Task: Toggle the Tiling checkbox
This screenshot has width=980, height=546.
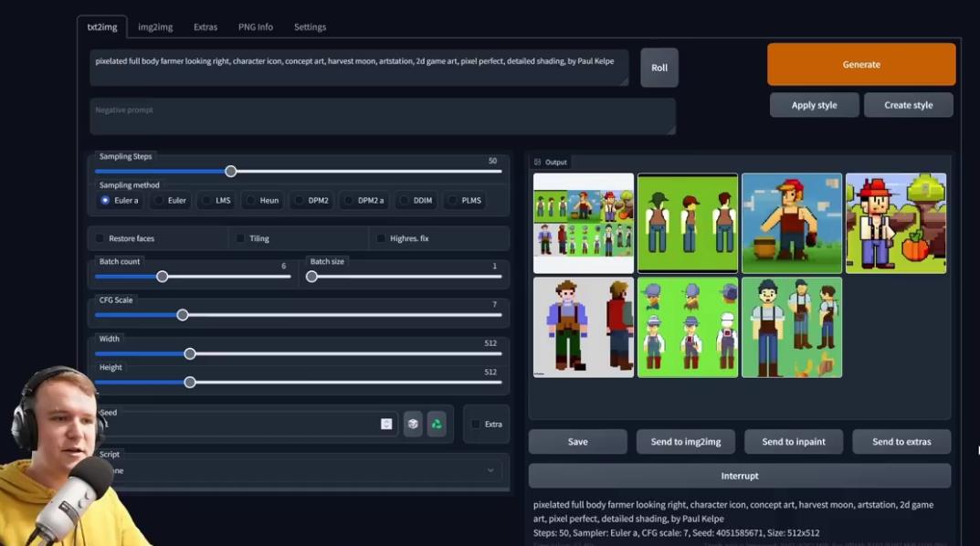Action: tap(241, 238)
